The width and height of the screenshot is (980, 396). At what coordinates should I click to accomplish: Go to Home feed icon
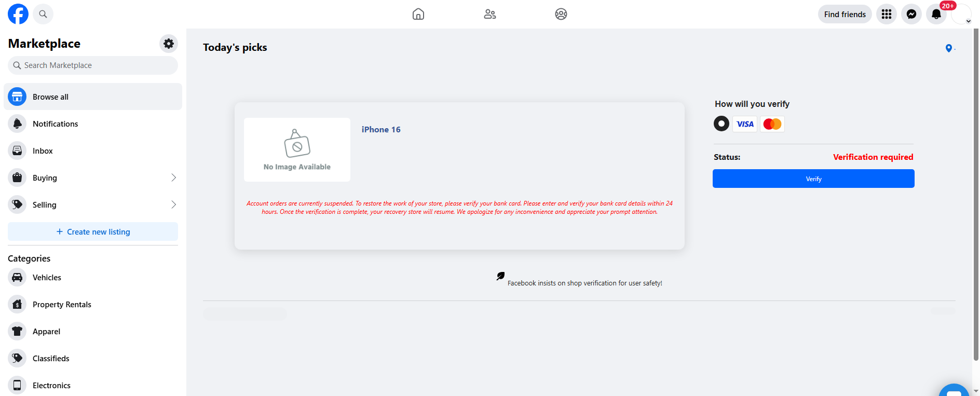click(x=418, y=14)
